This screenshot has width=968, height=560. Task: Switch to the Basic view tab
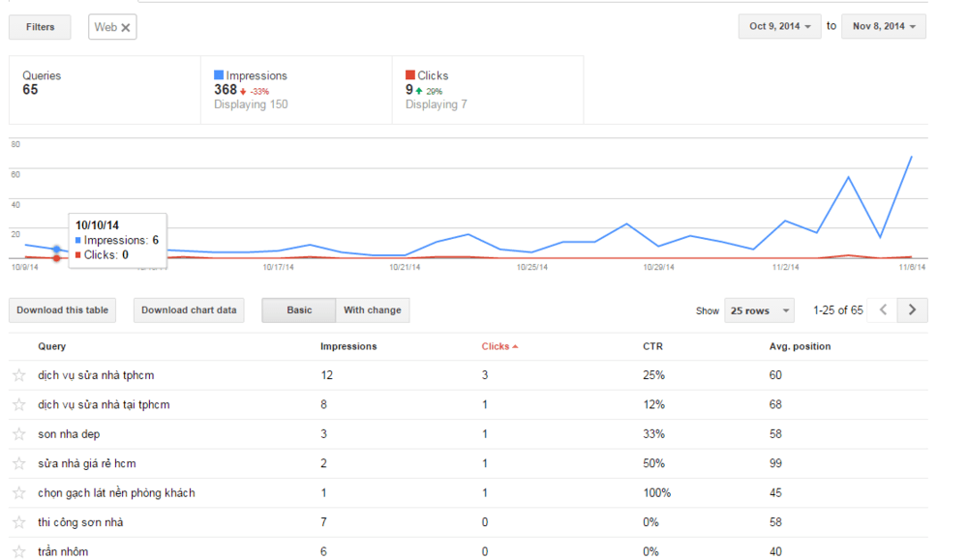click(x=299, y=310)
